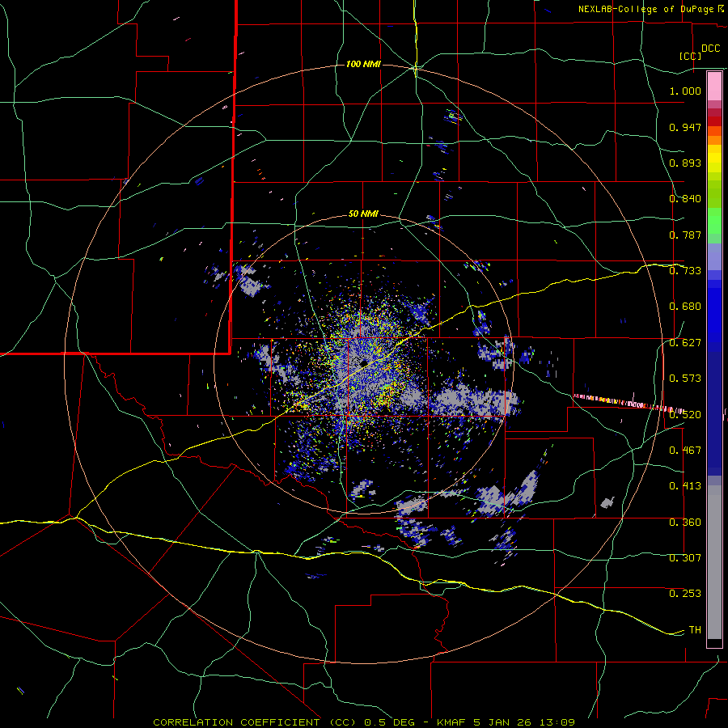The width and height of the screenshot is (728, 728).
Task: Pick the gray segment of the color bar
Action: click(714, 562)
